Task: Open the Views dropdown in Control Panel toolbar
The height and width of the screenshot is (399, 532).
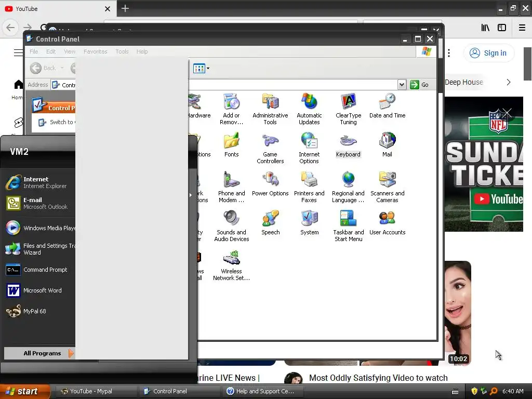Action: (x=201, y=69)
